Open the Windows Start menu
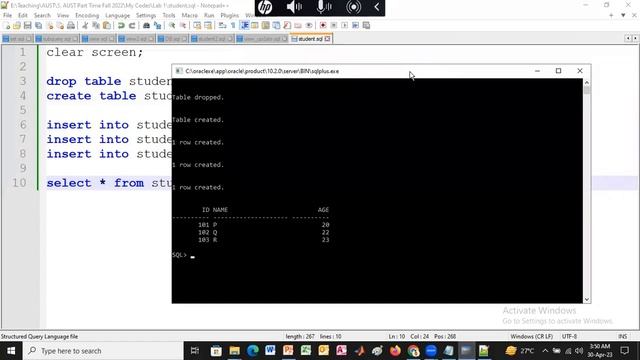The image size is (640, 360). tap(11, 351)
